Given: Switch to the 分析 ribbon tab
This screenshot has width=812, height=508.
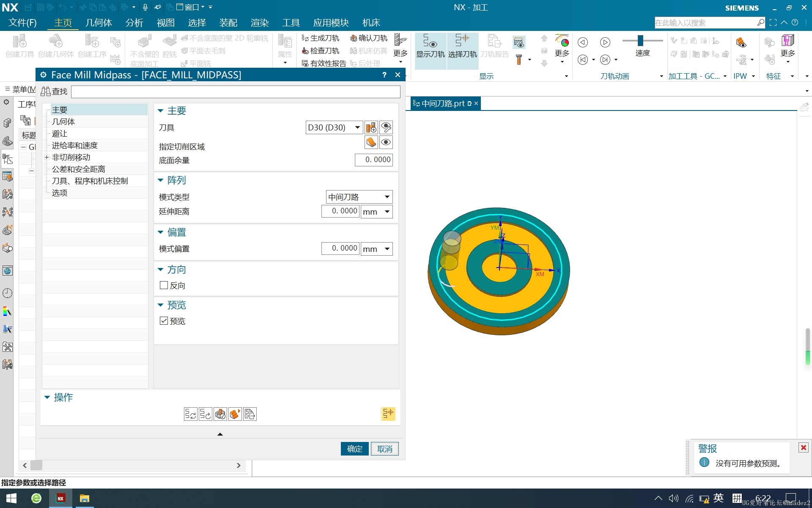Looking at the screenshot, I should pos(134,22).
